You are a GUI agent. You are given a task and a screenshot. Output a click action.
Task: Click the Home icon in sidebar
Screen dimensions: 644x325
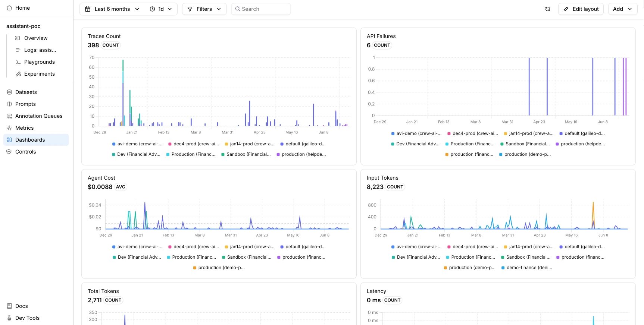point(9,8)
